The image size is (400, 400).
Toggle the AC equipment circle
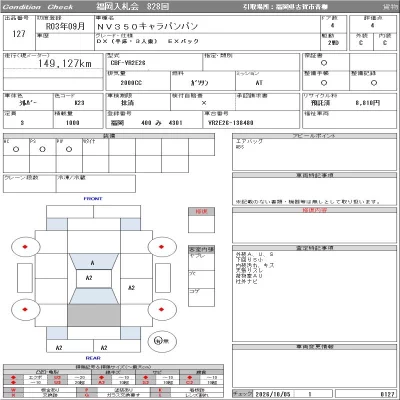16,149
